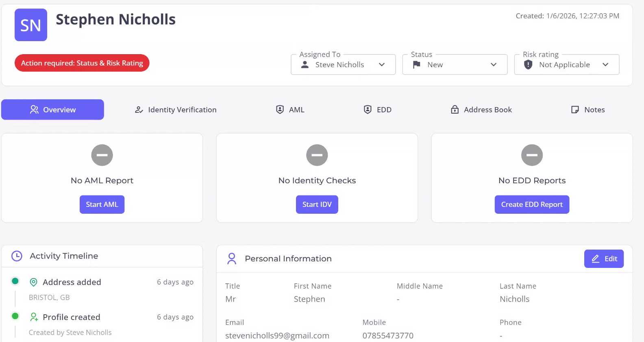This screenshot has height=342, width=644.
Task: Expand the Status dropdown showing New
Action: 455,65
